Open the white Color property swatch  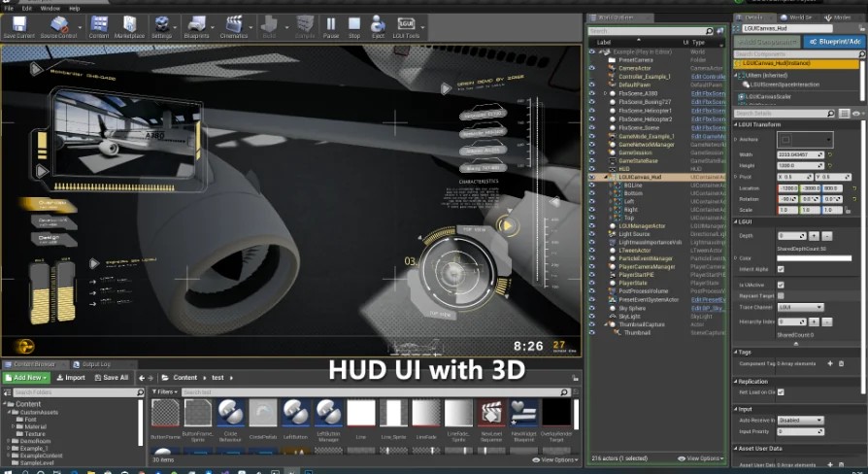click(x=814, y=258)
